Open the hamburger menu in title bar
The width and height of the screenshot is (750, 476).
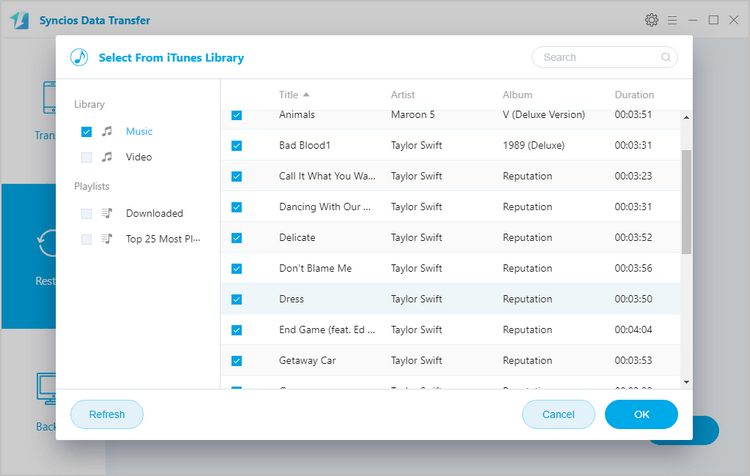point(673,20)
